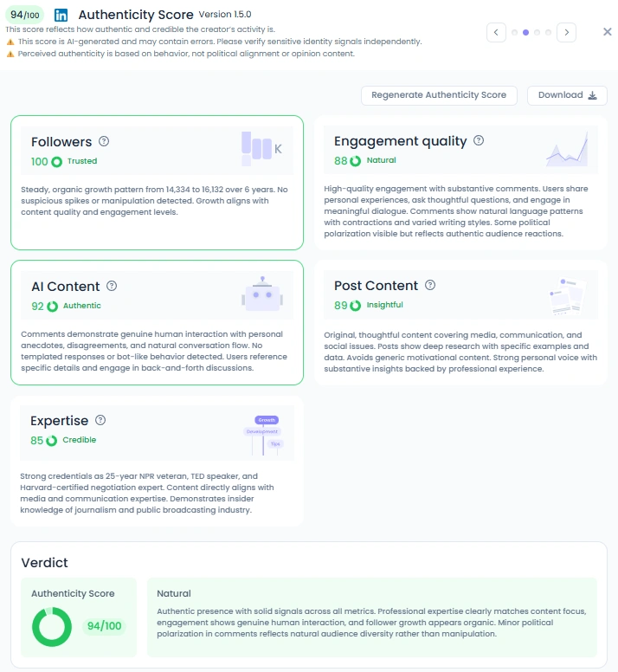Screen dimensions: 618x672
Task: Click the Authenticity Score title in header
Action: (x=136, y=15)
